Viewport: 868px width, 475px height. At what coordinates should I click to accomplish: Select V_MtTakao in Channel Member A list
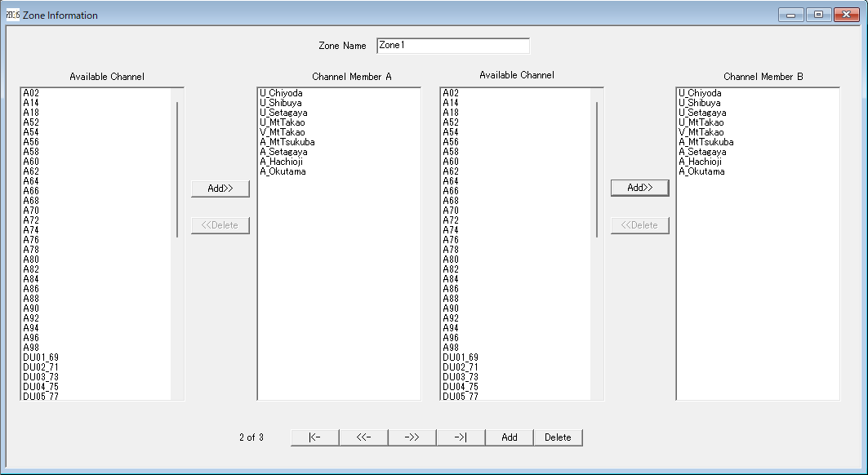(283, 132)
